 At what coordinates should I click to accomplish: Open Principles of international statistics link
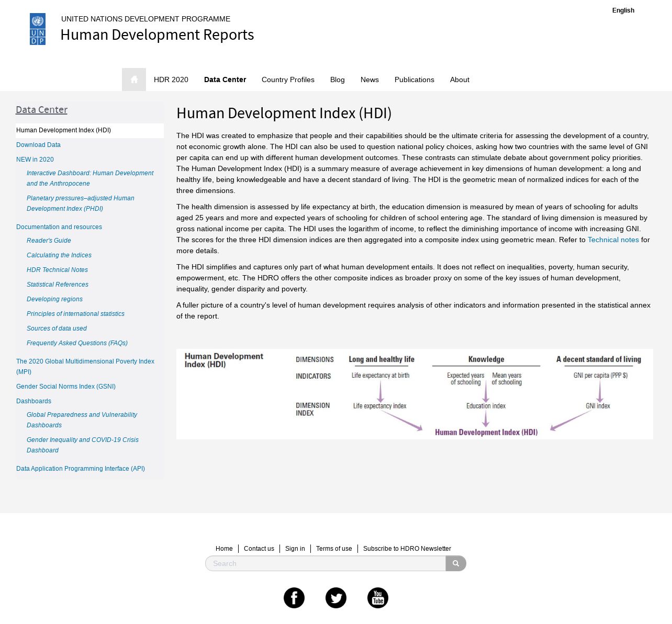(x=75, y=314)
